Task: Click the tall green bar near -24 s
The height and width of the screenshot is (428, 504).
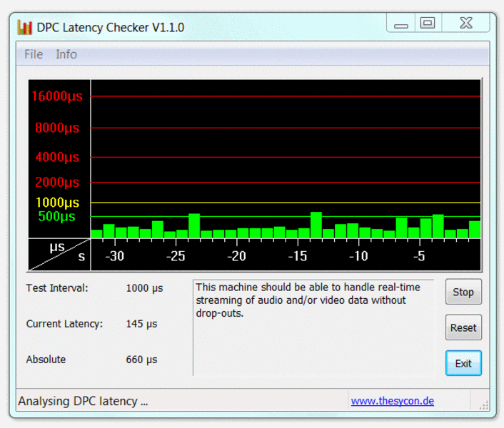Action: (x=194, y=225)
